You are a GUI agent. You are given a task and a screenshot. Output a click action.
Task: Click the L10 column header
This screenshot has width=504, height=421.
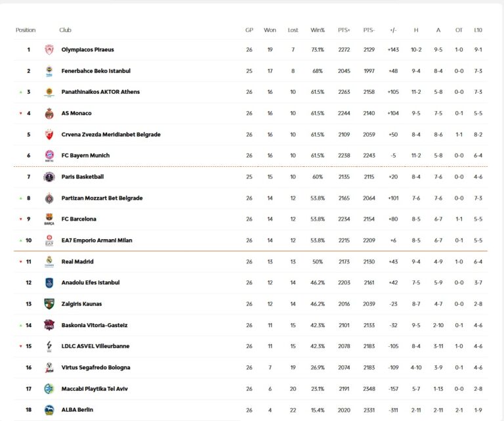tap(478, 30)
